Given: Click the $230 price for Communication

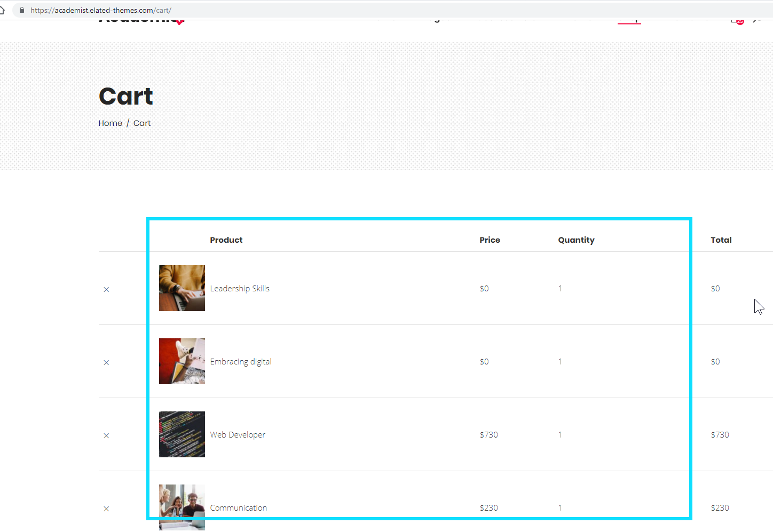Looking at the screenshot, I should (x=489, y=508).
